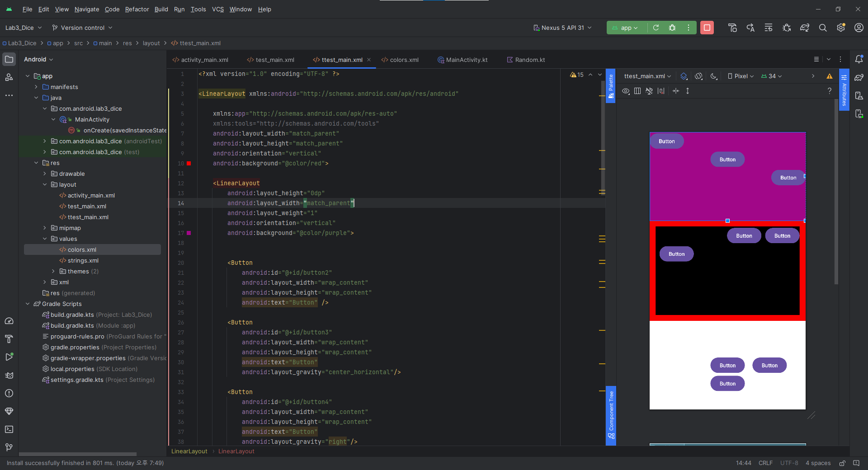868x470 pixels.
Task: Toggle the Palette side panel
Action: [611, 86]
